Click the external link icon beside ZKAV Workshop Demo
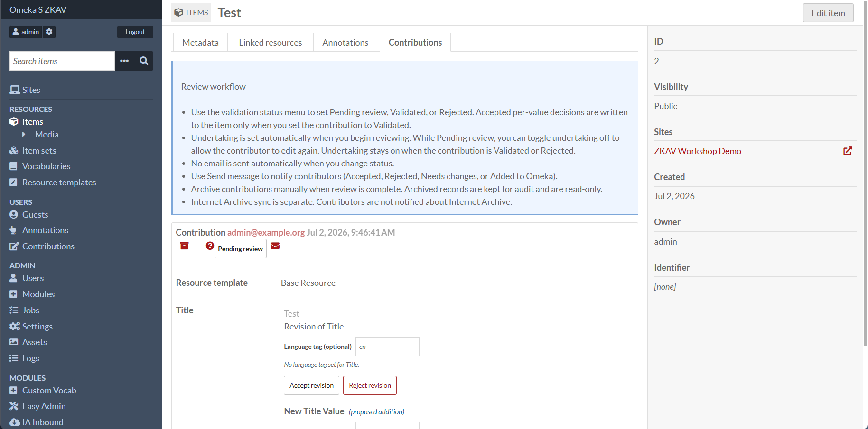This screenshot has height=429, width=868. [848, 151]
